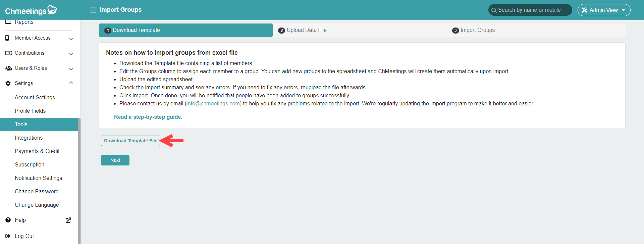Viewport: 644px width, 244px height.
Task: Click the search magnifier icon
Action: point(494,10)
